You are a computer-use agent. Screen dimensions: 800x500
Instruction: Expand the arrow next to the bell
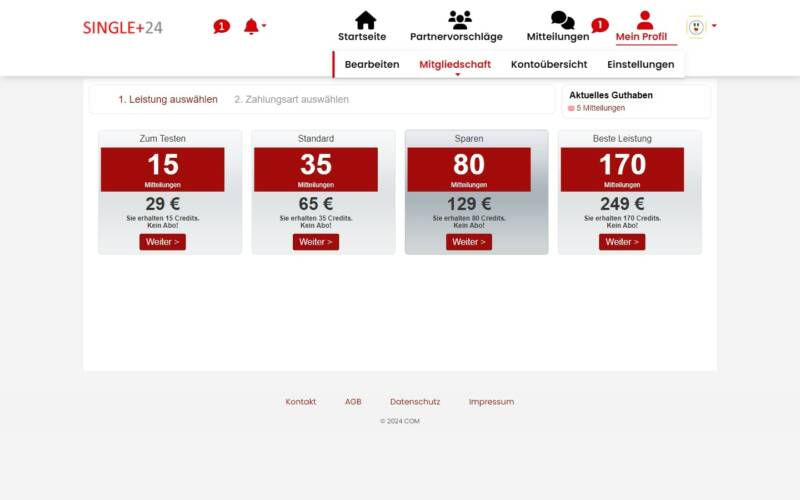pos(264,25)
